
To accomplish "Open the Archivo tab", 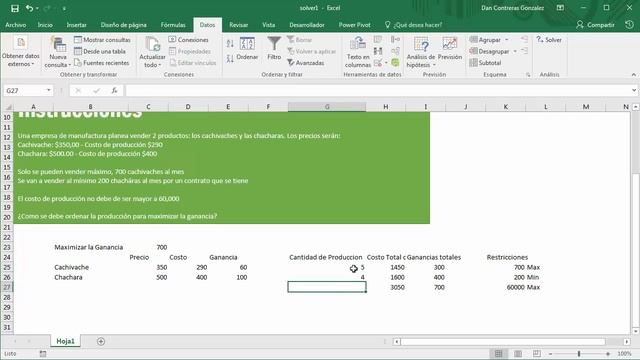I will coord(16,25).
